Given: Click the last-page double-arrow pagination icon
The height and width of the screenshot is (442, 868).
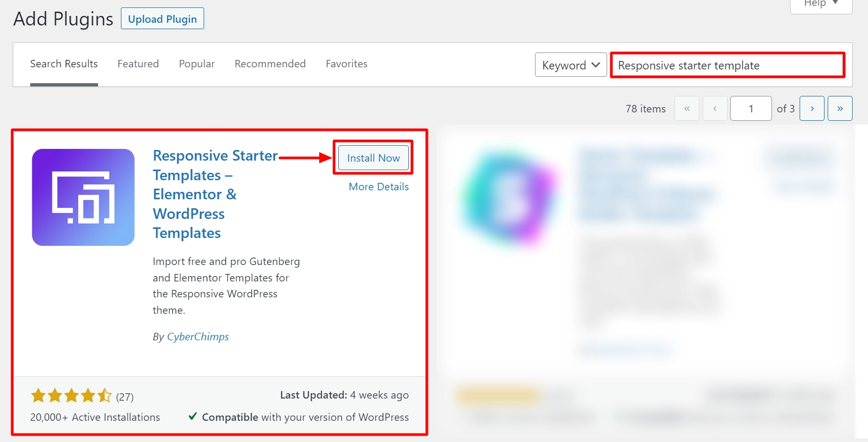Looking at the screenshot, I should point(840,108).
